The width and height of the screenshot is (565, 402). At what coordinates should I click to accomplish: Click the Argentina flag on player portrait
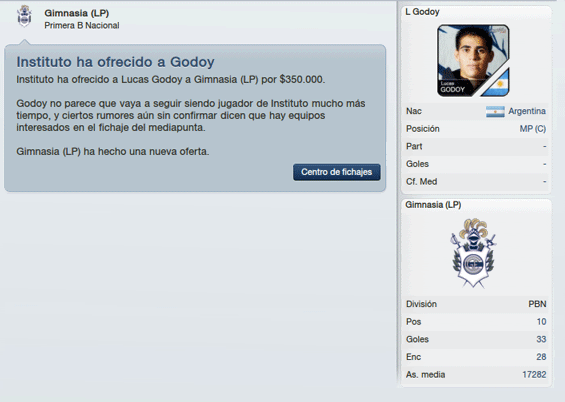(x=496, y=83)
